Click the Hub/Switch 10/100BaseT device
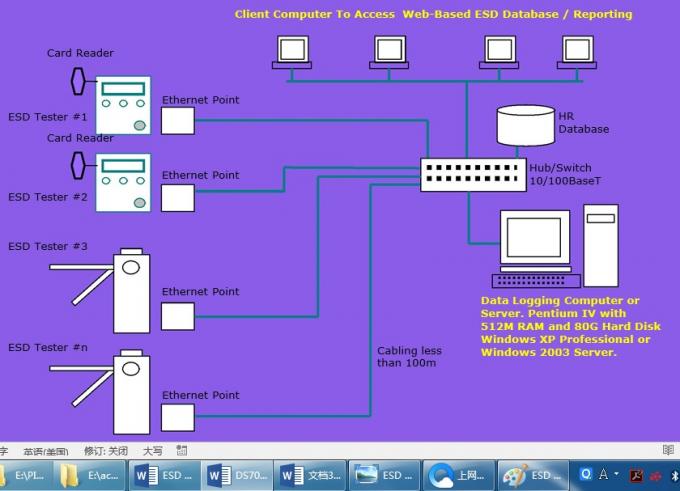680x491 pixels. (x=472, y=176)
